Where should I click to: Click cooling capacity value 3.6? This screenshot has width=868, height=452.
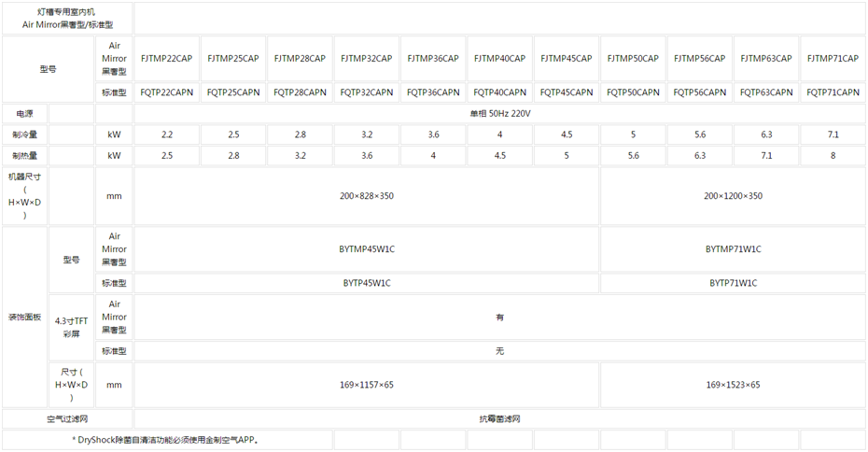tap(433, 134)
